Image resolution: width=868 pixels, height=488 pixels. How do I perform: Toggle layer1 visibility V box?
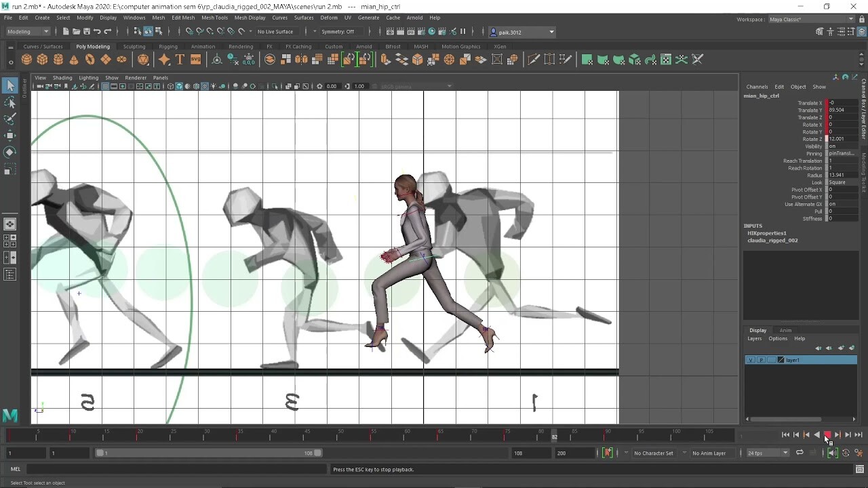click(750, 360)
